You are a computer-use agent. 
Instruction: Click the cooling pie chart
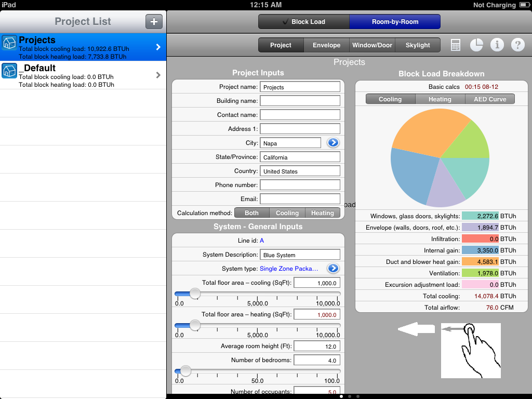coord(440,158)
